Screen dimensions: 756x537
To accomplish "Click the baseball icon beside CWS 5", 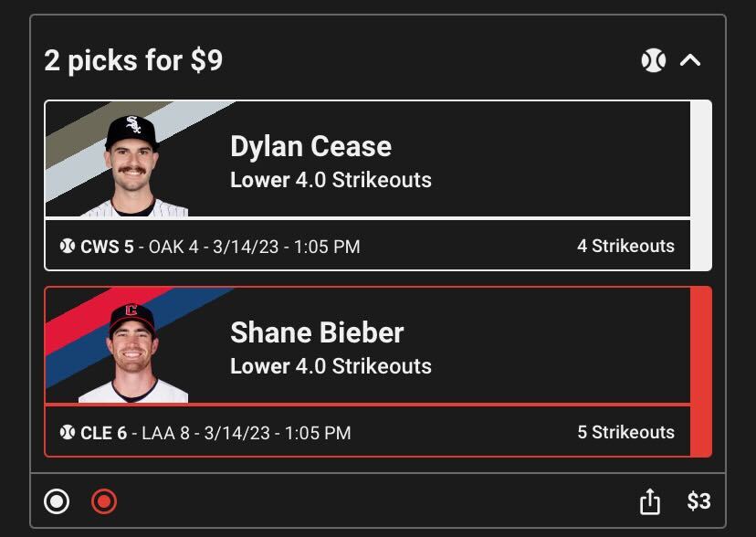I will [68, 247].
